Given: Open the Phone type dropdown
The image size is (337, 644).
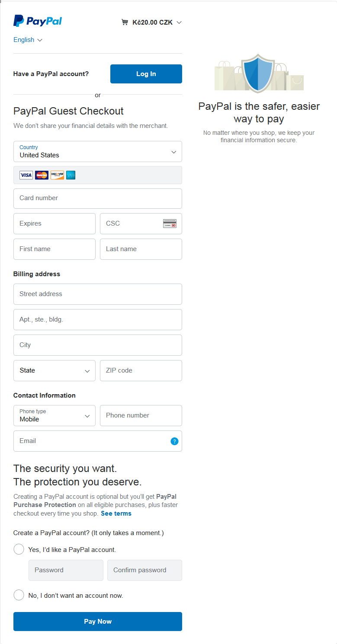Looking at the screenshot, I should click(55, 415).
